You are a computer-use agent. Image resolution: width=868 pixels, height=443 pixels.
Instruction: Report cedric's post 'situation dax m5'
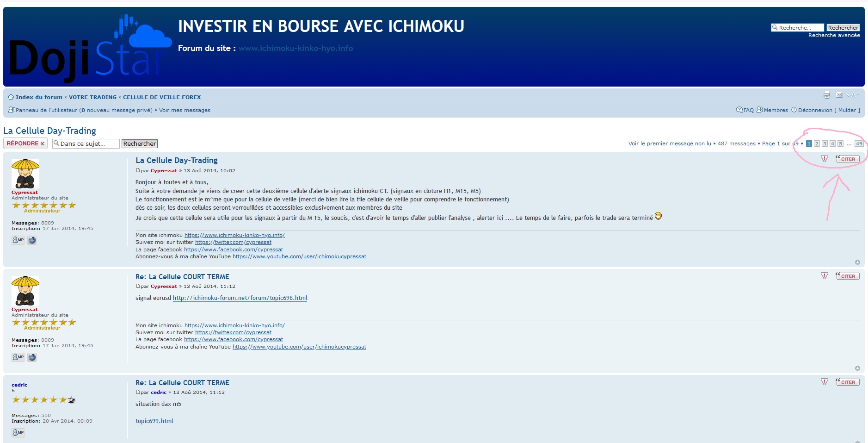pos(824,382)
